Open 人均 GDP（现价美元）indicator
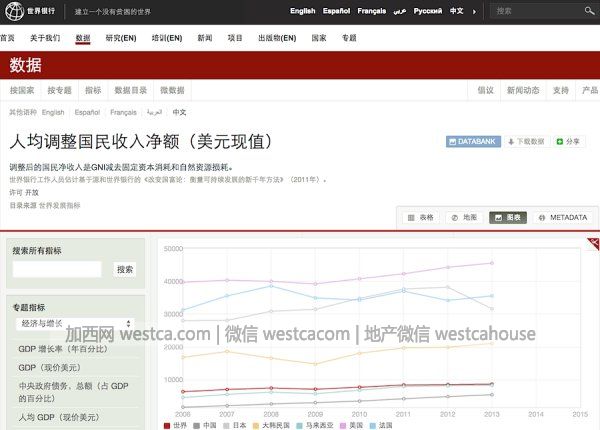The width and height of the screenshot is (600, 430). (x=59, y=417)
